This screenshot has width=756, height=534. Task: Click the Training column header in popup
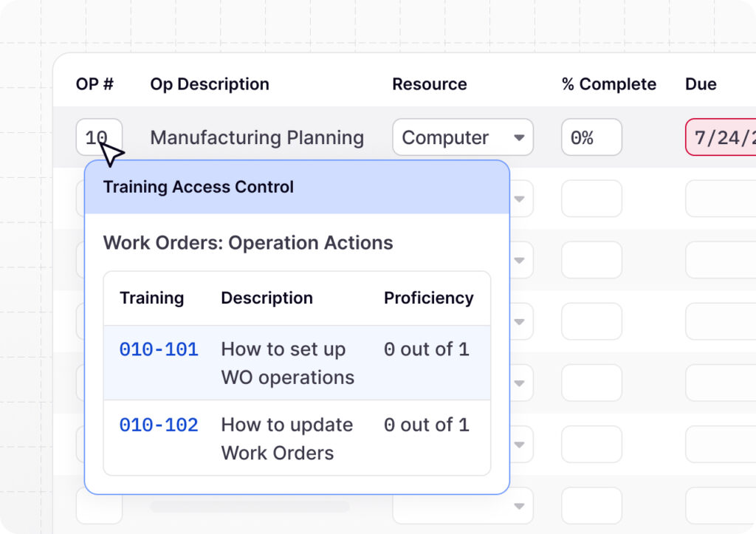pyautogui.click(x=151, y=298)
